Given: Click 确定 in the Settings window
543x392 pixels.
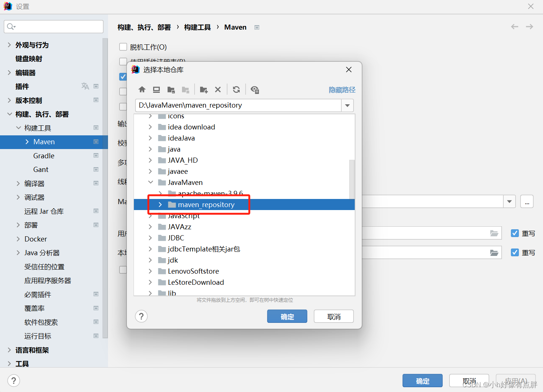Looking at the screenshot, I should pos(422,381).
